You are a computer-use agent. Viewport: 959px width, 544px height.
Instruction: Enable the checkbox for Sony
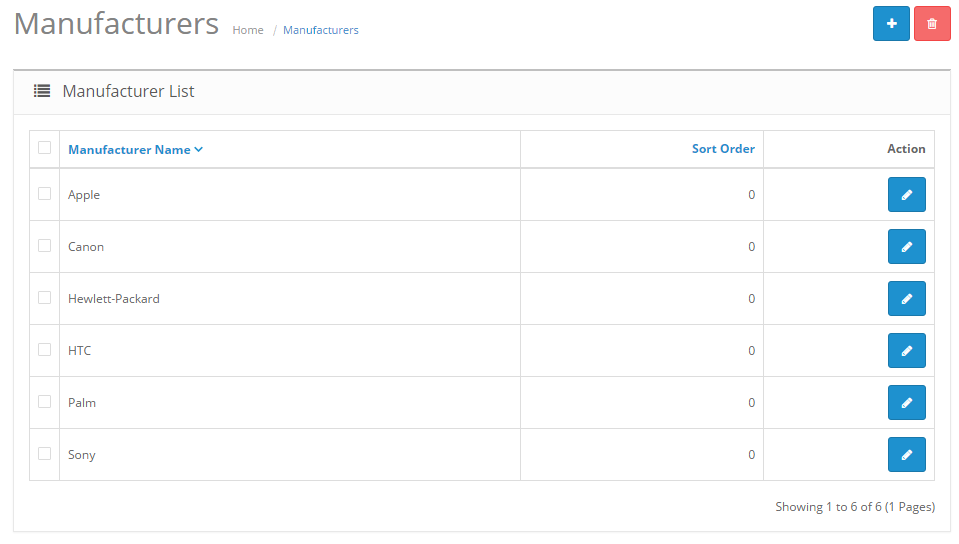[x=44, y=454]
